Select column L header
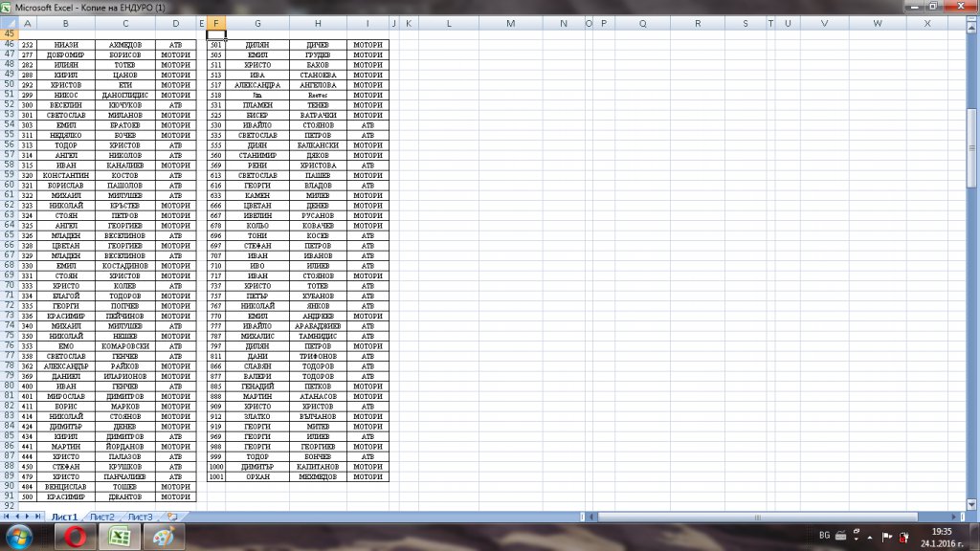Viewport: 980px width, 551px height. (449, 23)
